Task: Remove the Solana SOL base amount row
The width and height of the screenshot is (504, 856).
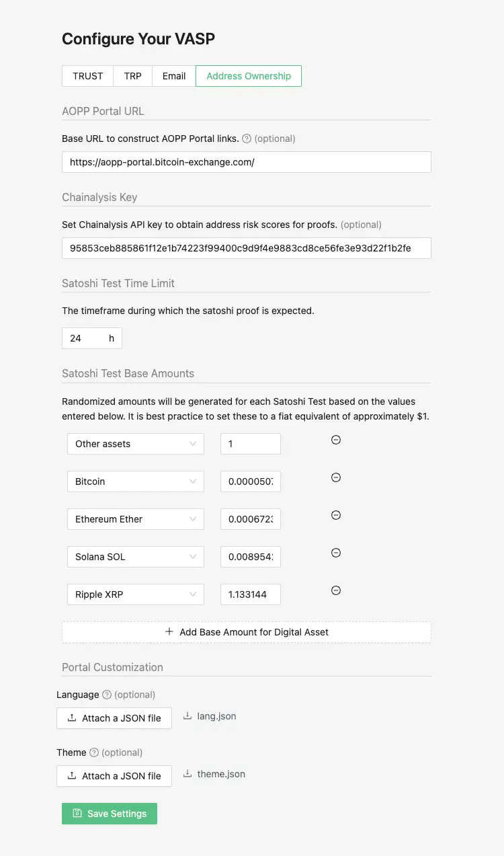Action: (335, 553)
